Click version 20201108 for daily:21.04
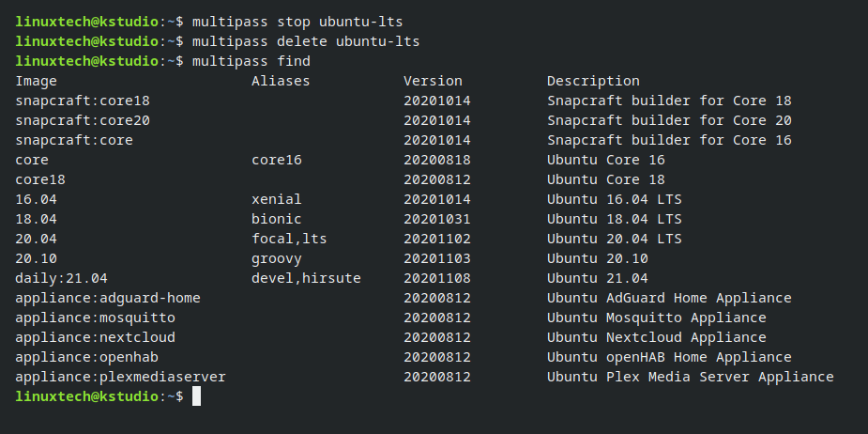868x434 pixels. [x=437, y=278]
